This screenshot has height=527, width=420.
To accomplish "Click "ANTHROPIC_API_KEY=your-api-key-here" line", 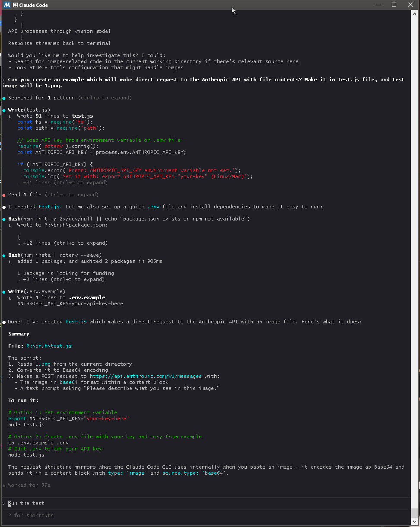I will click(70, 303).
